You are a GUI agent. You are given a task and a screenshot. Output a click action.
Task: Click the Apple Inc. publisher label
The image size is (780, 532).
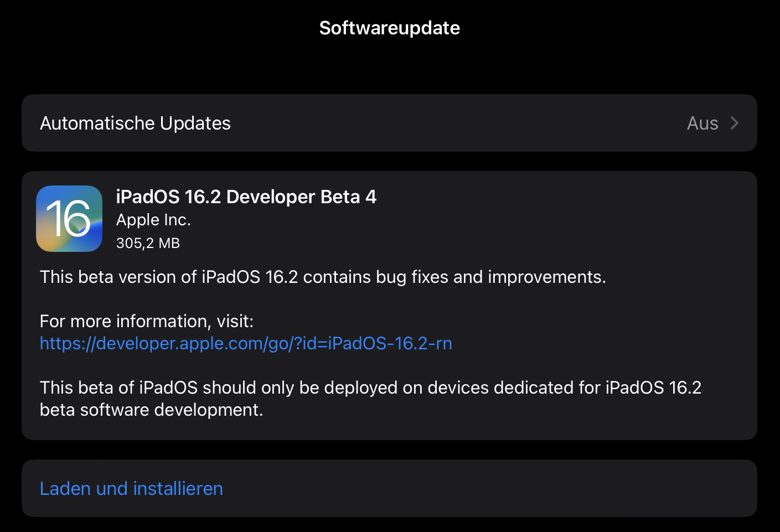pos(153,220)
